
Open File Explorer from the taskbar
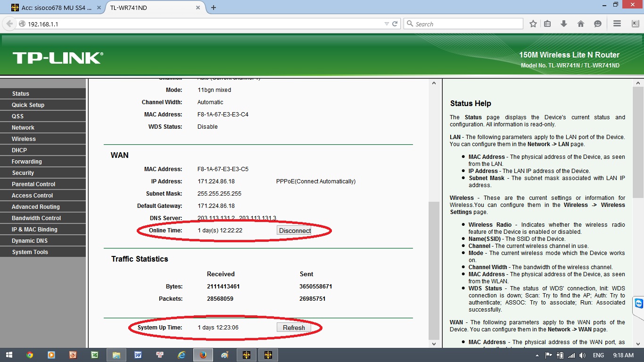click(116, 355)
